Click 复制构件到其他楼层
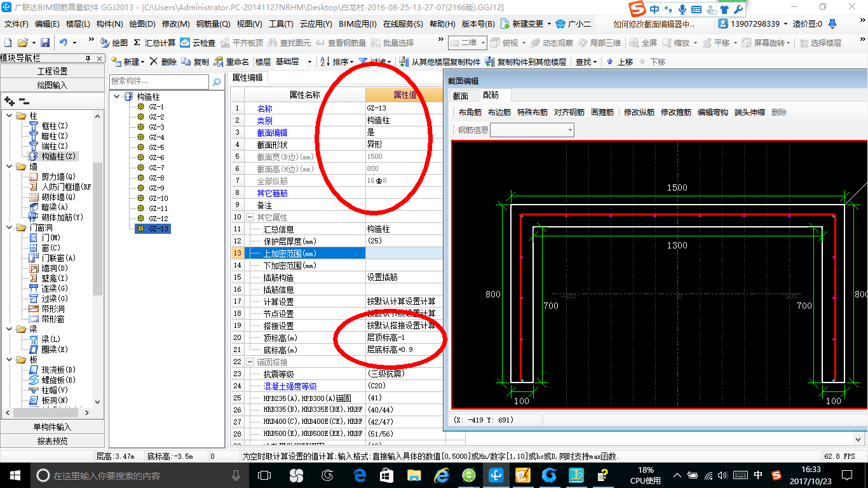The image size is (868, 488). (x=526, y=62)
